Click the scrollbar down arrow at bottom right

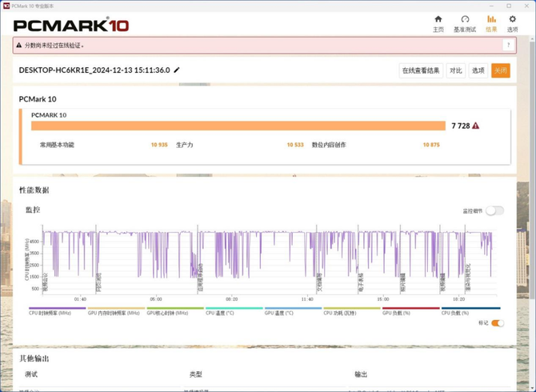point(532,389)
